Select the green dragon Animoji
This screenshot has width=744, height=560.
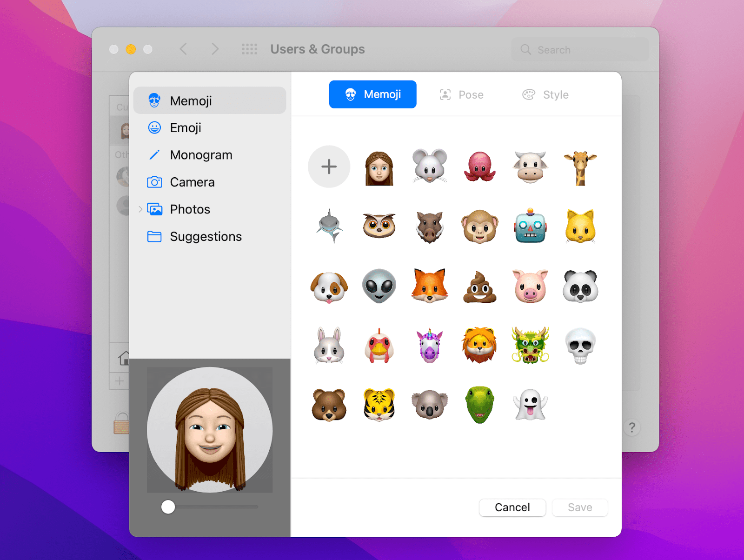point(530,345)
